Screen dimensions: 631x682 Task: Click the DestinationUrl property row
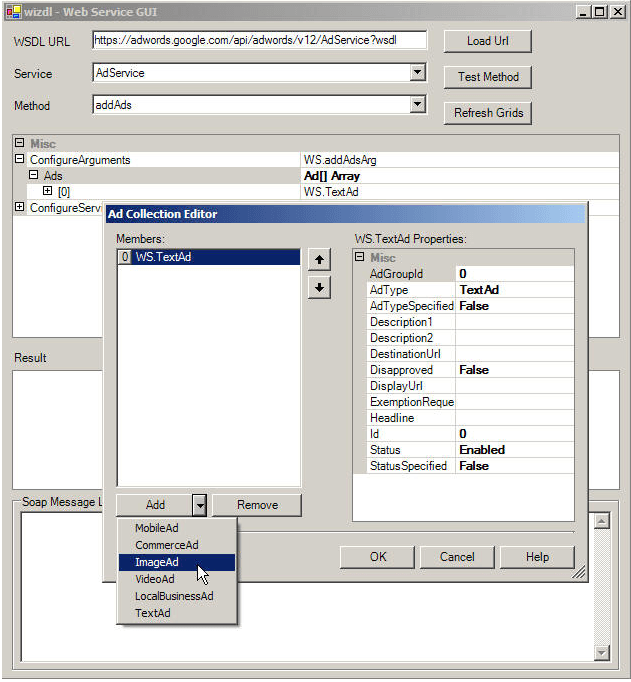(x=470, y=354)
